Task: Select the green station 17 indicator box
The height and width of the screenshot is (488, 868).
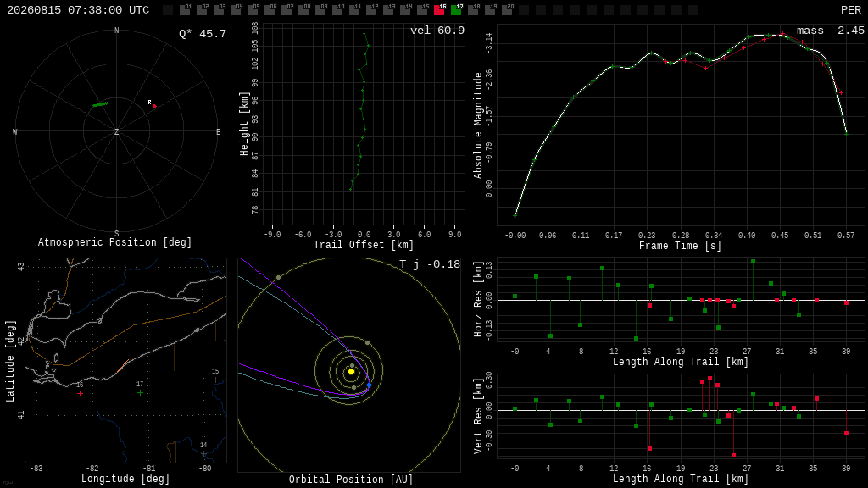Action: click(x=457, y=9)
